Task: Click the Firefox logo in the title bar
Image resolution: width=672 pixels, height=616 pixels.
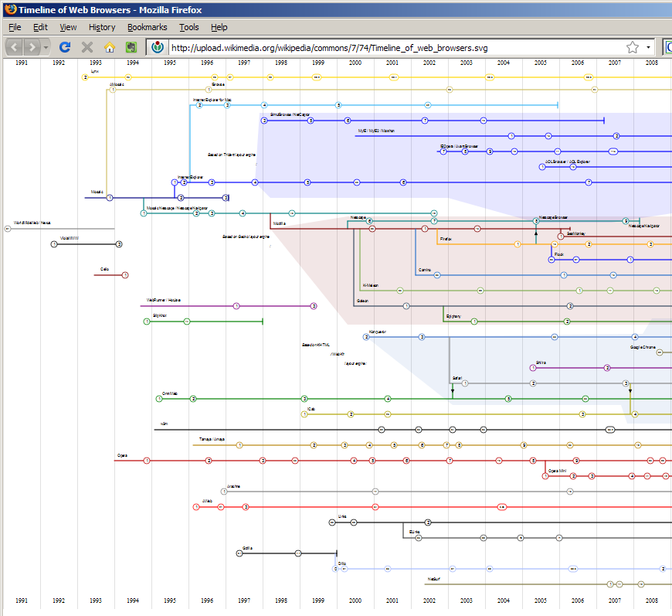Action: tap(10, 9)
